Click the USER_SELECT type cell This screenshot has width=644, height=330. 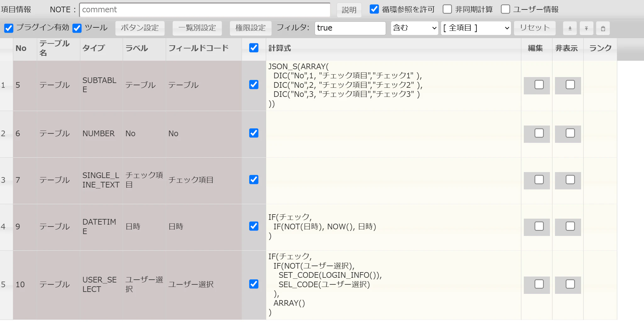pyautogui.click(x=101, y=285)
